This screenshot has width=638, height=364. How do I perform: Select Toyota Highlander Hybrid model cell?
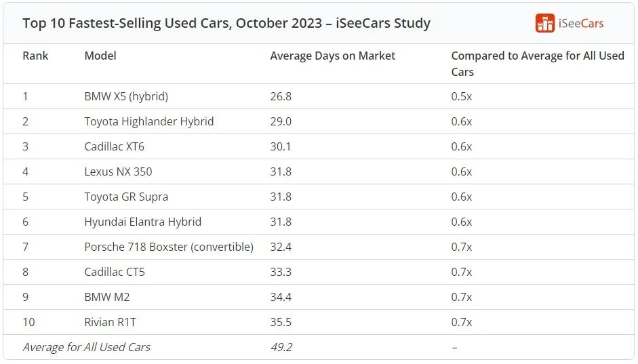coord(148,121)
